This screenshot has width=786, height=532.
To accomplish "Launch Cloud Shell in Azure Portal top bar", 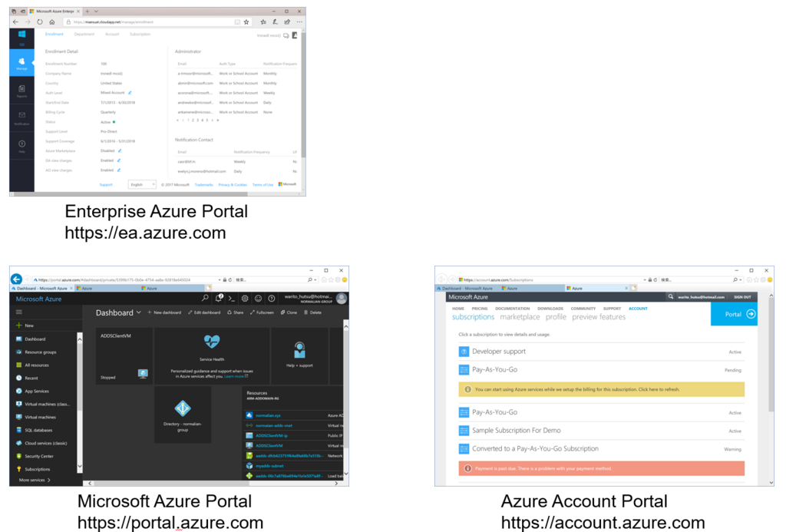I will click(231, 299).
